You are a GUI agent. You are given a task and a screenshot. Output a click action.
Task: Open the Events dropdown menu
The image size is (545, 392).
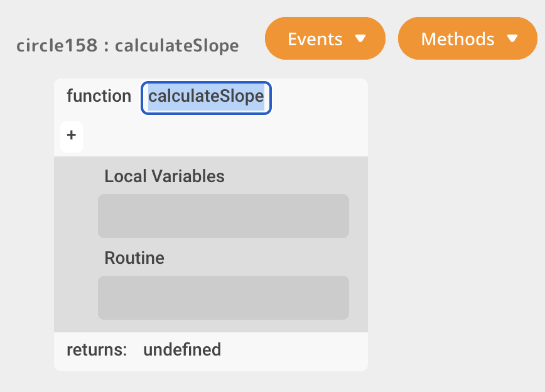(325, 39)
